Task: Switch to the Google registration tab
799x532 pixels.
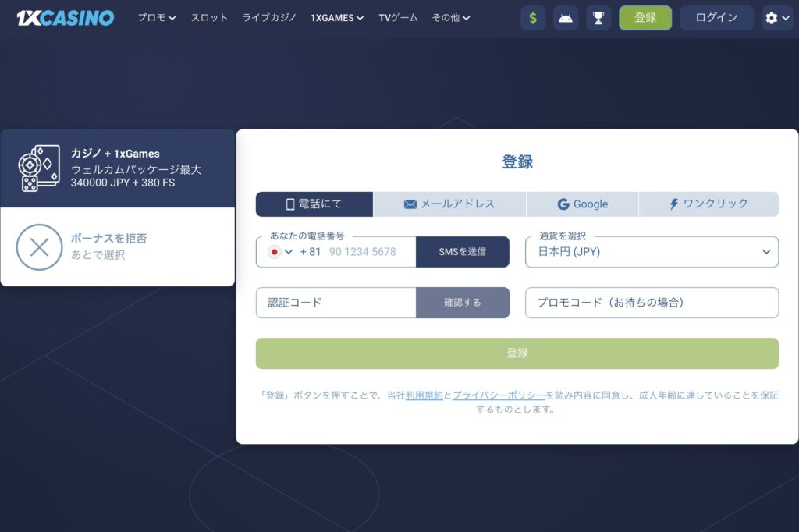Action: tap(582, 204)
